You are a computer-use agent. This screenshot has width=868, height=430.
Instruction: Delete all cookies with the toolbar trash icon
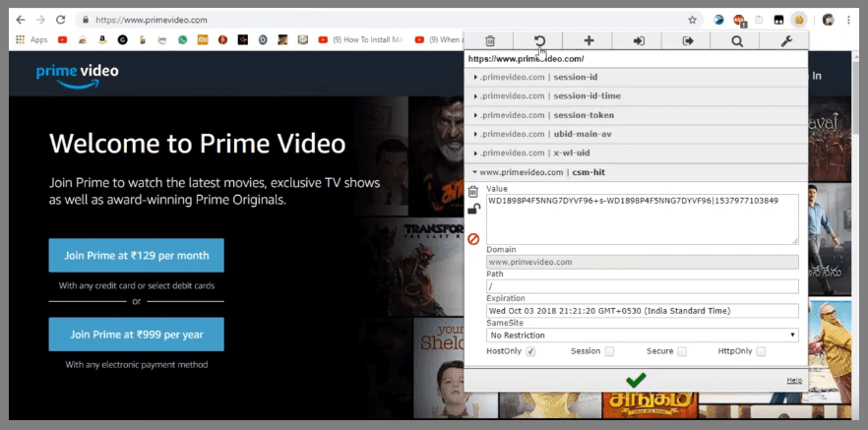[489, 41]
